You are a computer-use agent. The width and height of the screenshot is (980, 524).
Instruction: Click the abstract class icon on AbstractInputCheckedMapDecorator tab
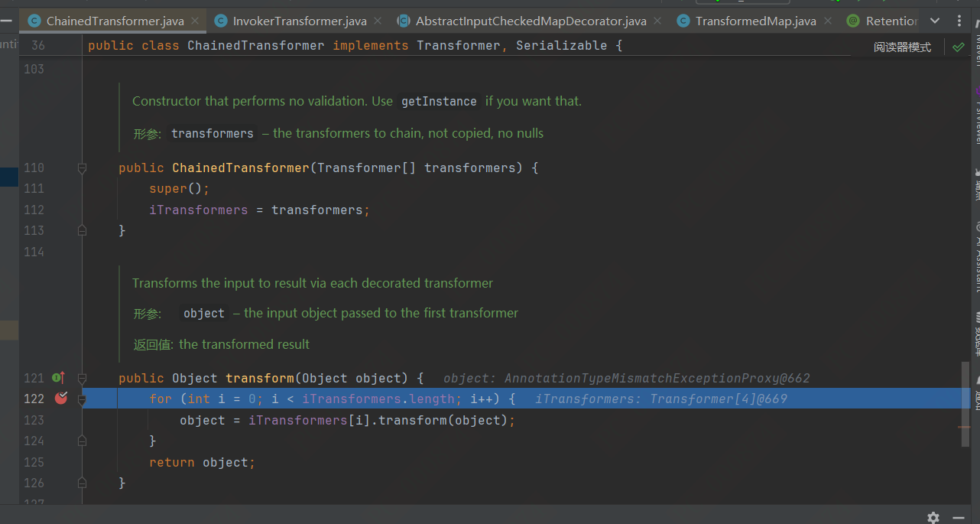coord(403,21)
